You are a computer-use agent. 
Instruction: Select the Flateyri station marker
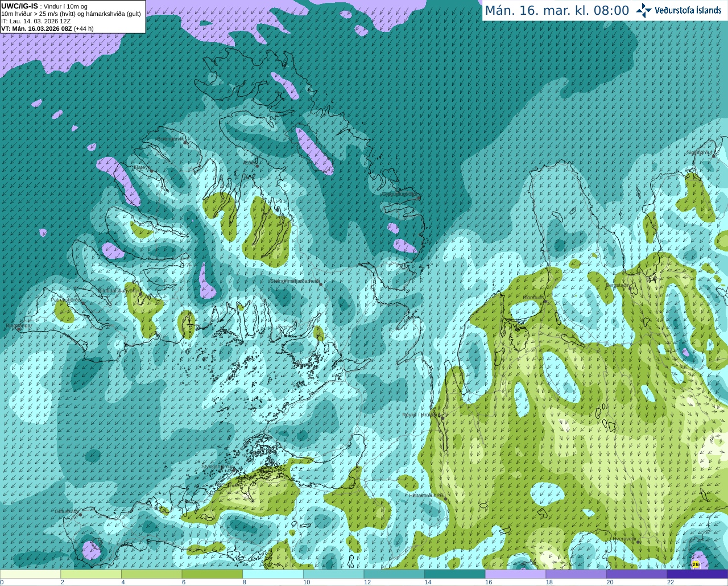151,171
